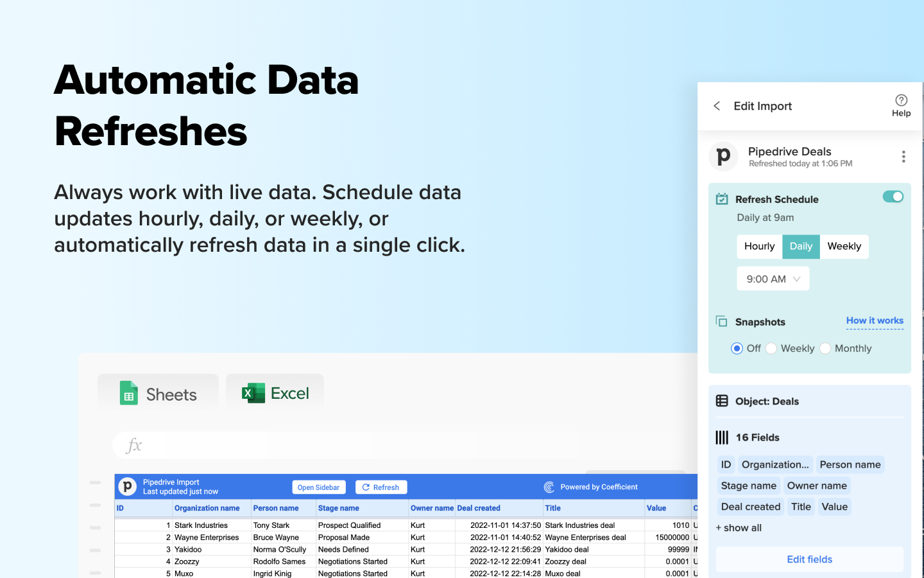Click the Refresh Schedule calendar icon
This screenshot has width=924, height=578.
pyautogui.click(x=721, y=199)
